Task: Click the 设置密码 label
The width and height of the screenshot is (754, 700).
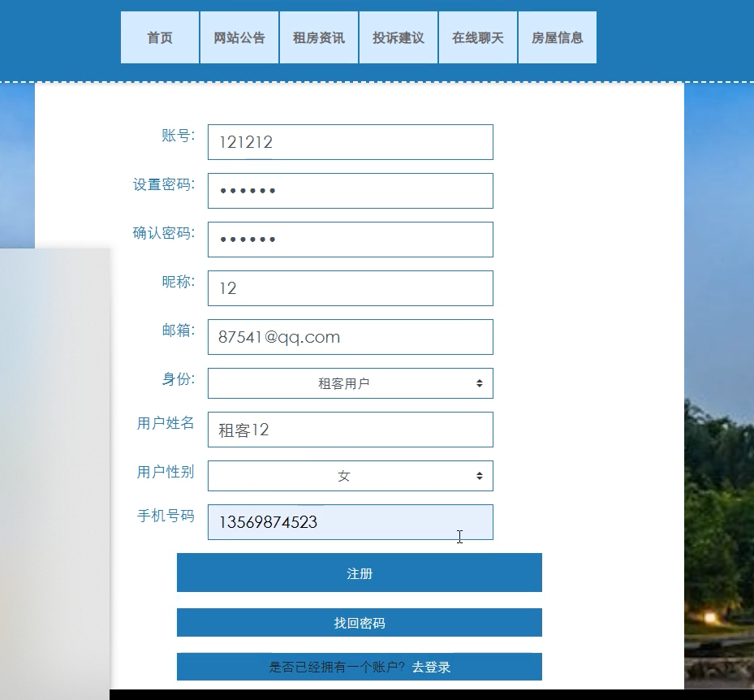Action: pyautogui.click(x=163, y=184)
